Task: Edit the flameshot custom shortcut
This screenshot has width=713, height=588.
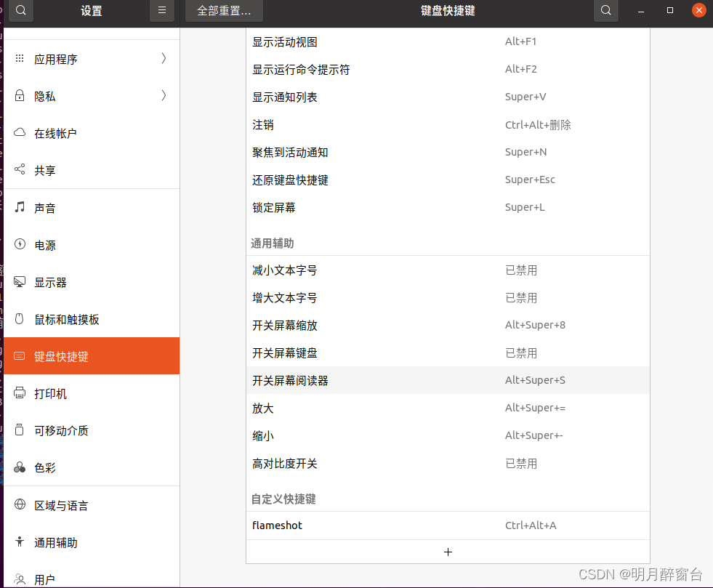Action: 448,525
